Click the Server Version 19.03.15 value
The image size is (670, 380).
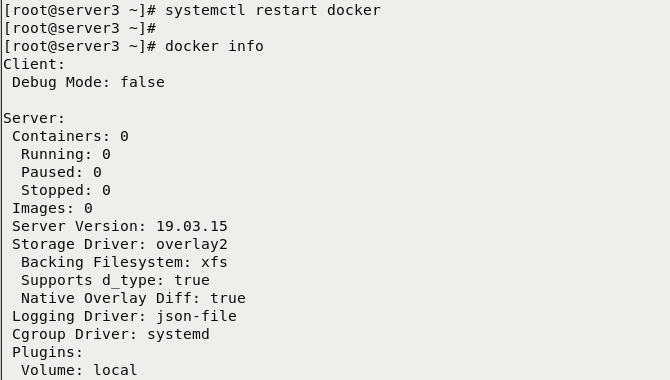pos(192,226)
